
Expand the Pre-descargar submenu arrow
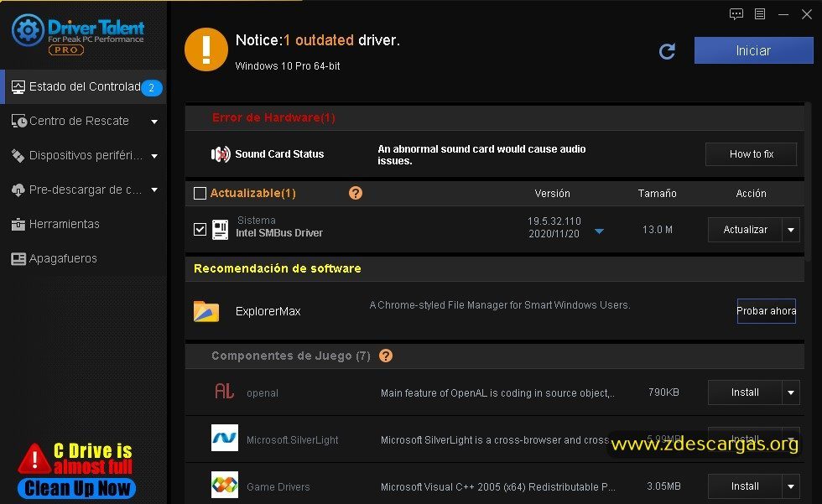pos(154,190)
